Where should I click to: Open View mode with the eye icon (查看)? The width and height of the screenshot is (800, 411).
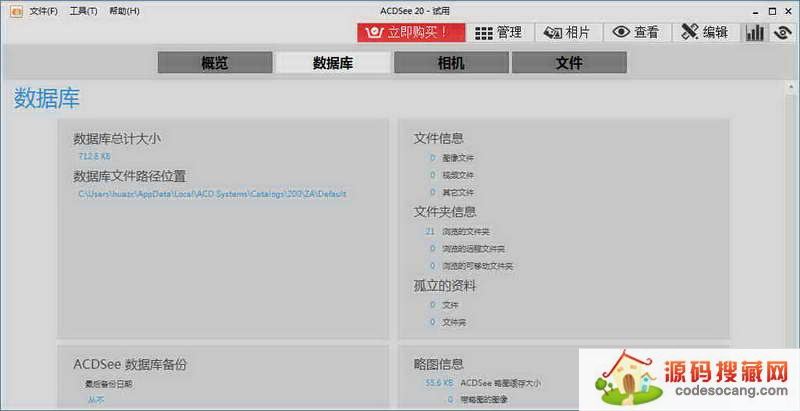pos(636,32)
